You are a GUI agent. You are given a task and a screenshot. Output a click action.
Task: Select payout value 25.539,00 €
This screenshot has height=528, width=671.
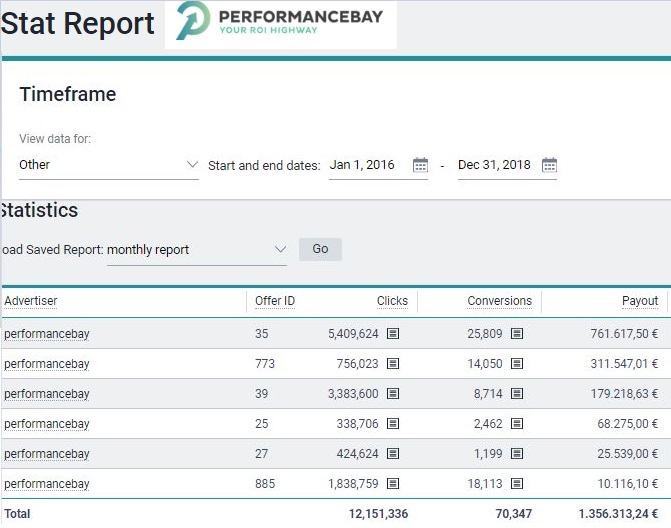628,453
